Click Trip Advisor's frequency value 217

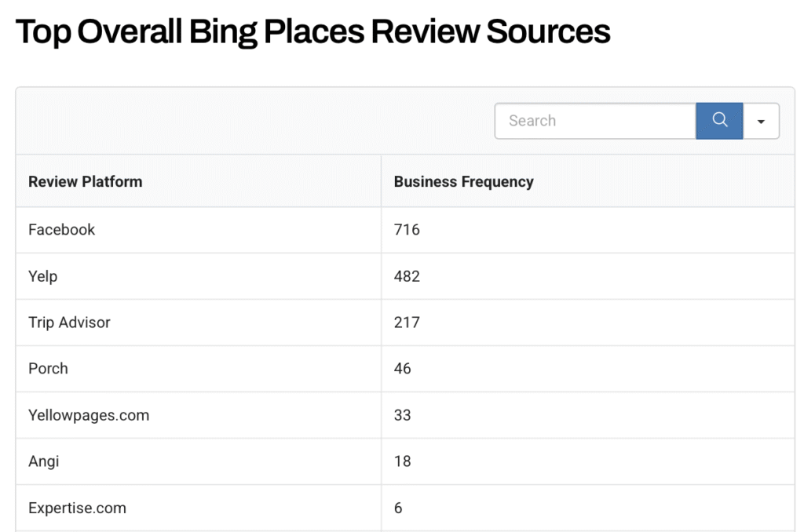407,322
